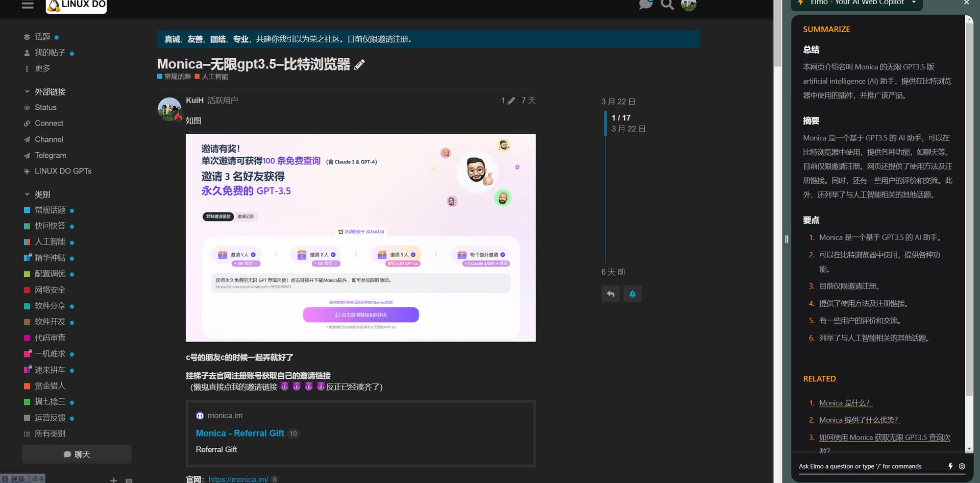The height and width of the screenshot is (483, 980).
Task: Open related question about 获取无限 GPT3.5 查询次数
Action: pyautogui.click(x=885, y=438)
